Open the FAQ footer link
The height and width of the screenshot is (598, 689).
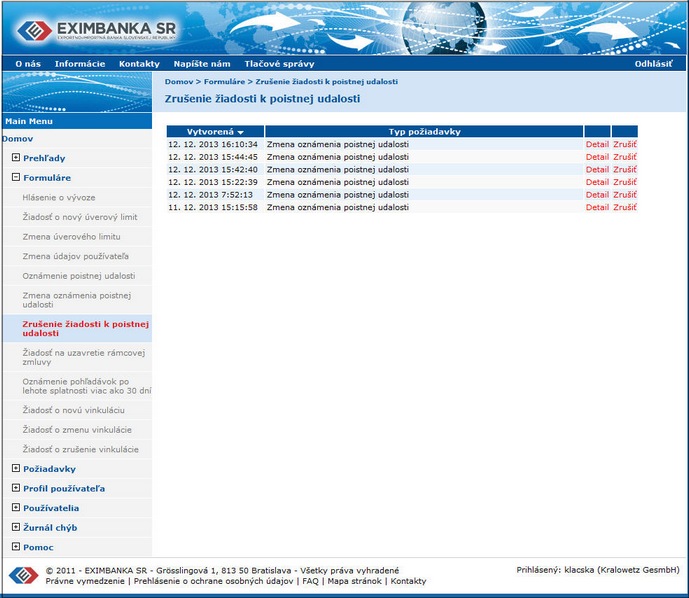click(310, 581)
